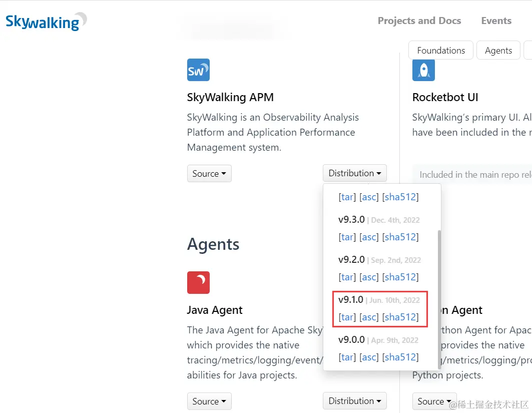
Task: Click the red Java Agent icon
Action: [198, 282]
